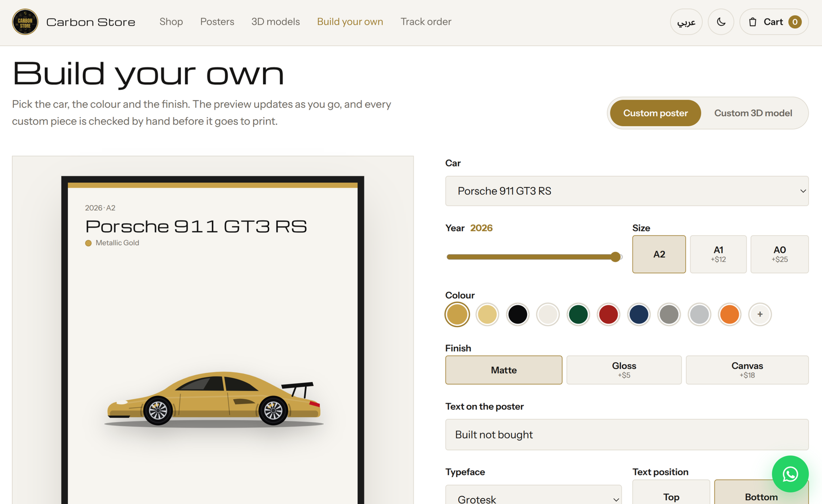Click the Metallic Gold label on poster

pos(117,243)
